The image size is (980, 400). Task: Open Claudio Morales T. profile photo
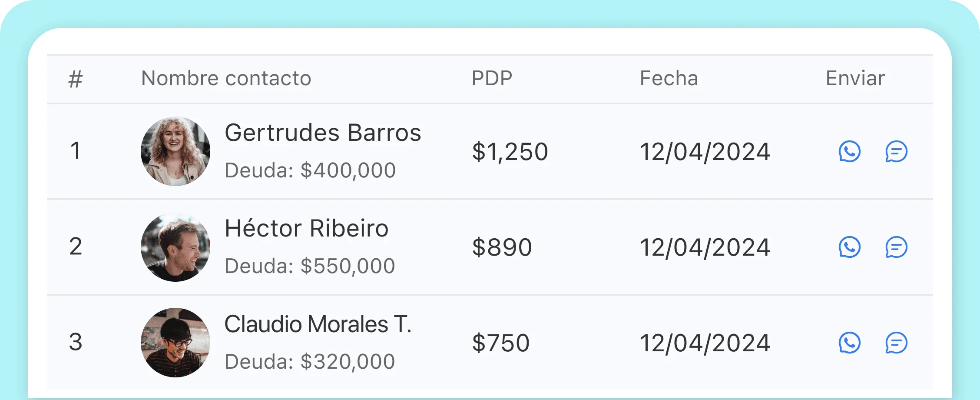(175, 343)
